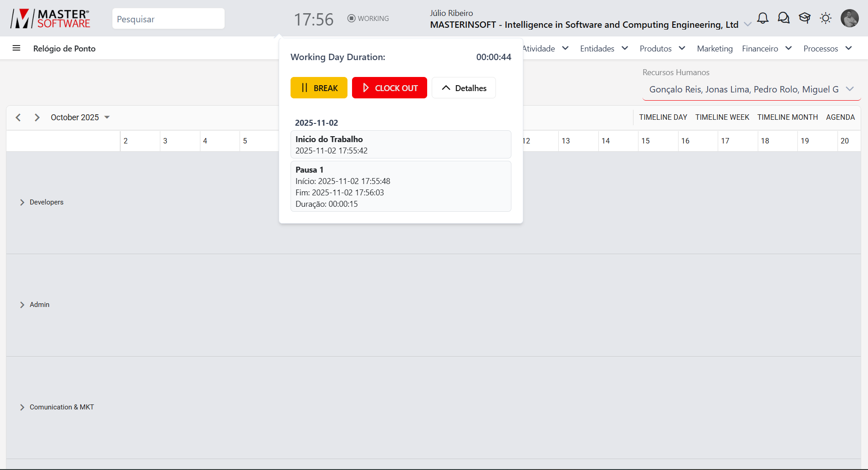Viewport: 868px width, 470px height.
Task: Switch to Timeline Week view
Action: pos(722,117)
